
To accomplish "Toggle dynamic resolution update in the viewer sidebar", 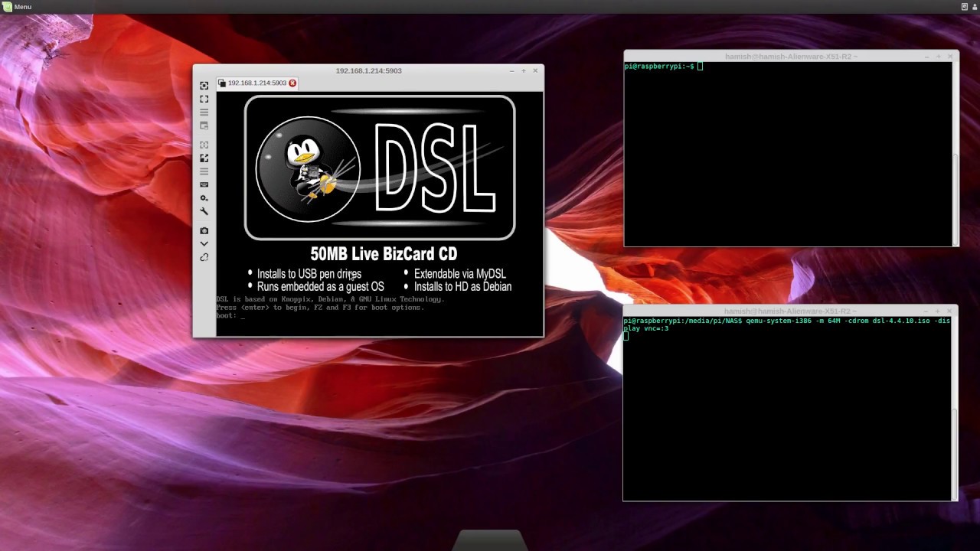I will coord(204,145).
